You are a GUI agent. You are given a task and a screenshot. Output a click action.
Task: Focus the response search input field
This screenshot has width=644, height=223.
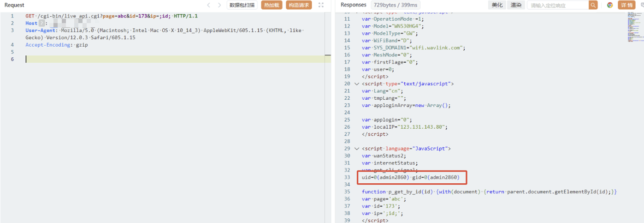(558, 5)
